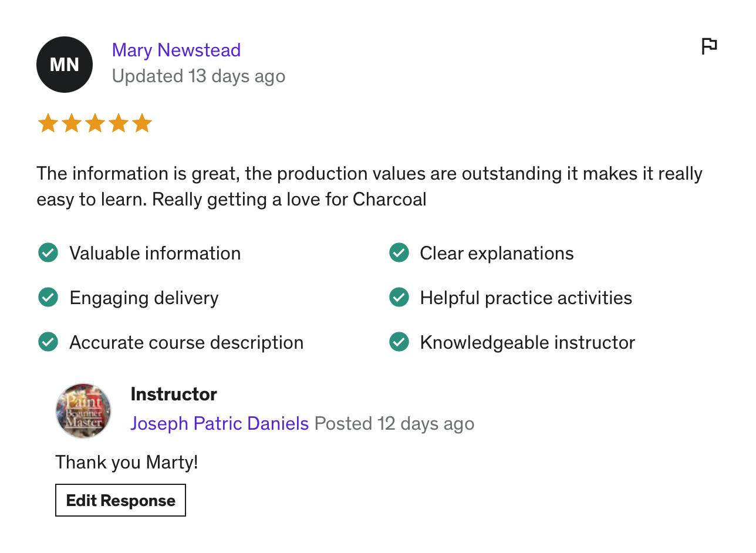Image resolution: width=756 pixels, height=553 pixels.
Task: Click the checkmark beside Engaging delivery
Action: (x=48, y=298)
